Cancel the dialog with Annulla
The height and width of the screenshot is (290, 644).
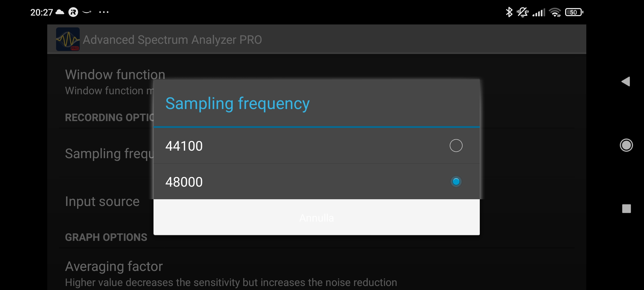[317, 217]
